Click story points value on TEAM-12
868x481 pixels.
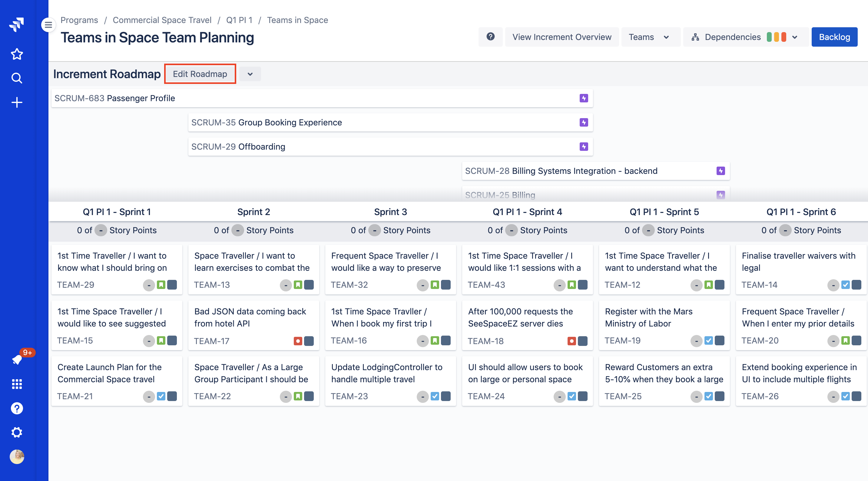point(697,285)
